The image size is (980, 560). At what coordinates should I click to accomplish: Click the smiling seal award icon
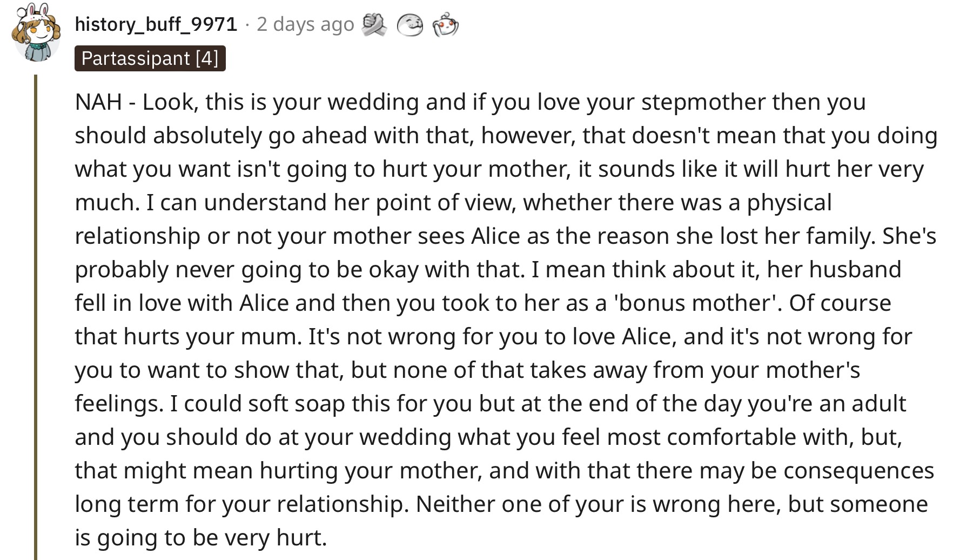click(410, 25)
